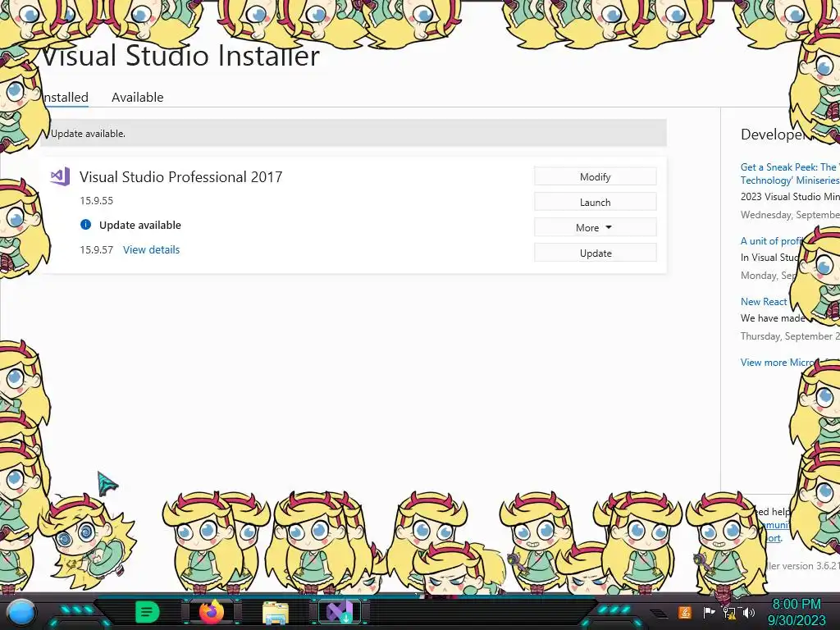Open the Start orb on the taskbar
Image resolution: width=840 pixels, height=630 pixels.
point(21,612)
